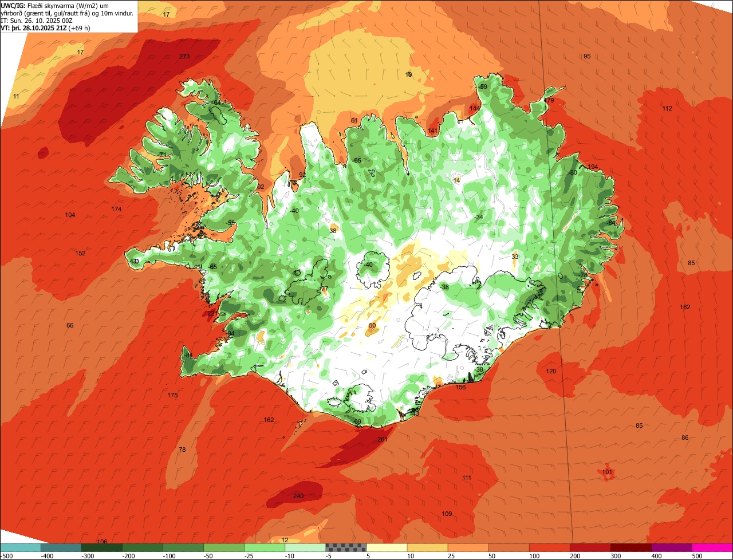733x560 pixels.
Task: Click the -200 legend label
Action: (x=129, y=556)
